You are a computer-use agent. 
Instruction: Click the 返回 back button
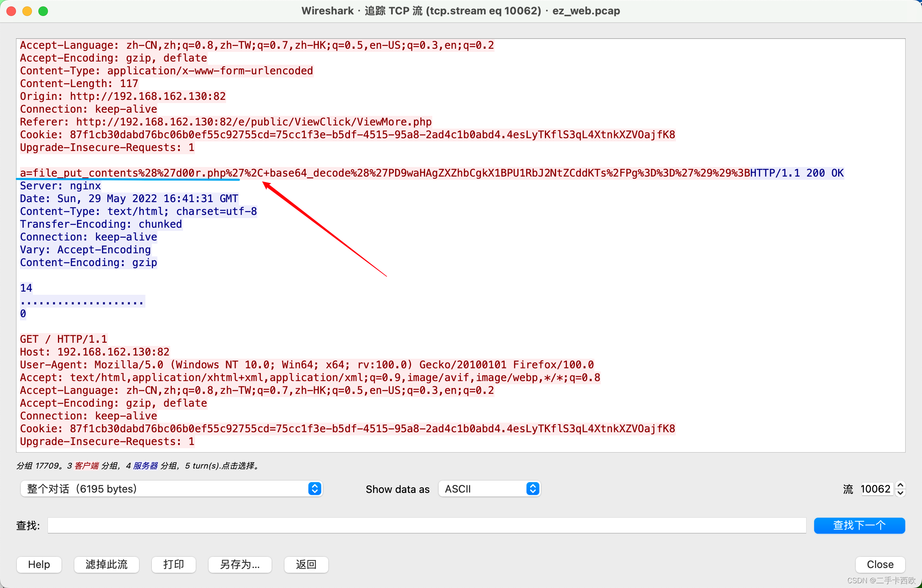[306, 564]
